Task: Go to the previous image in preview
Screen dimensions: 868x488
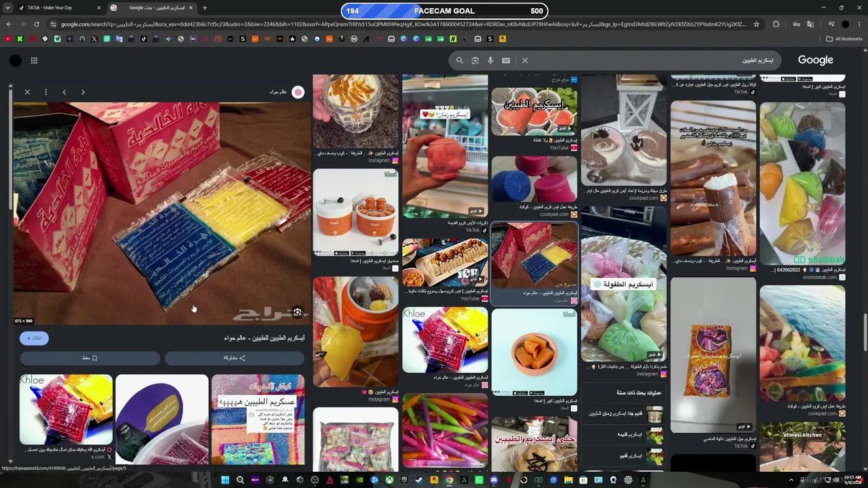Action: coord(64,92)
